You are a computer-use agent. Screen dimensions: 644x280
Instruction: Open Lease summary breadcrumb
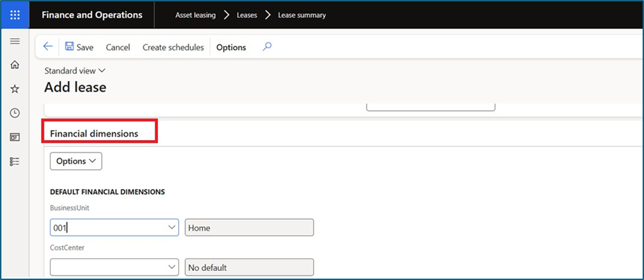tap(302, 15)
